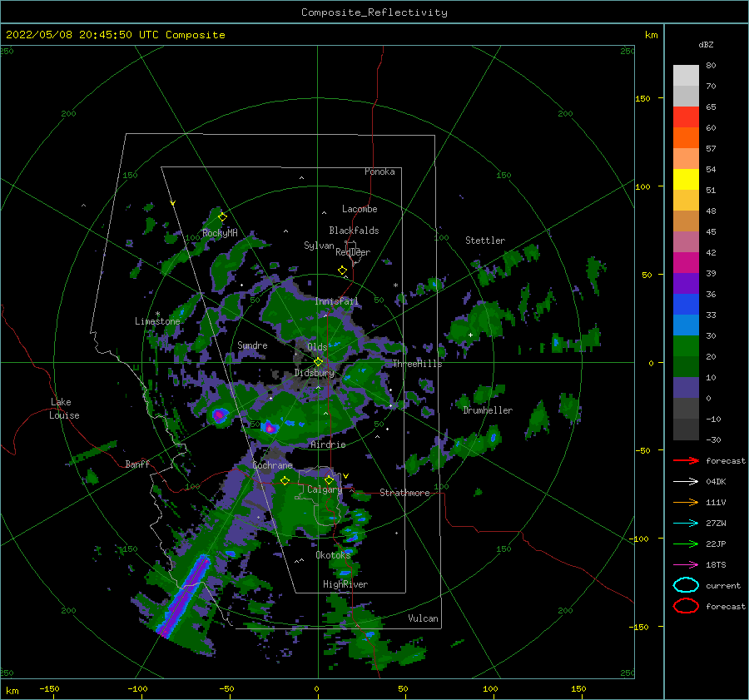Viewport: 749px width, 700px height.
Task: Click the HighRiver label
Action: click(x=345, y=584)
